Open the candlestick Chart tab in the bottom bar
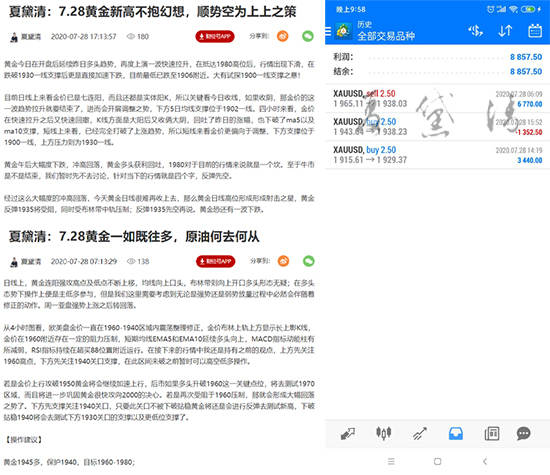This screenshot has width=550, height=475. (x=383, y=434)
